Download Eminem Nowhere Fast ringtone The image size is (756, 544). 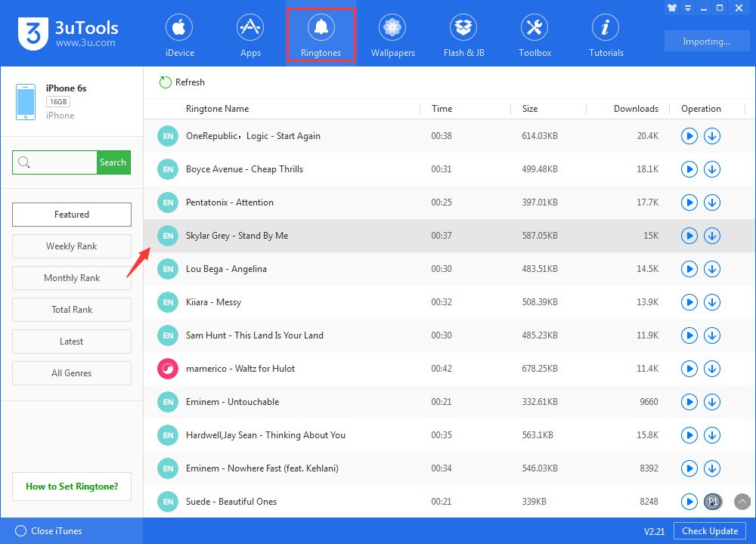coord(711,468)
